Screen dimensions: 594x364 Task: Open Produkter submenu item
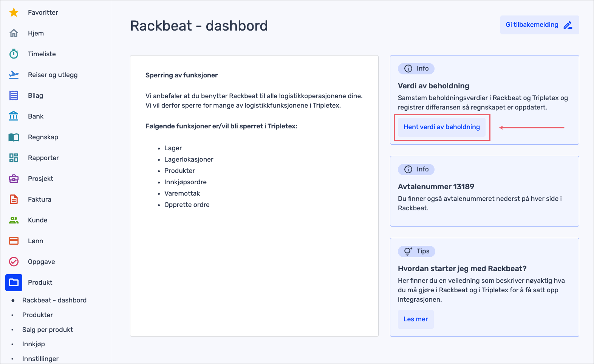(38, 315)
